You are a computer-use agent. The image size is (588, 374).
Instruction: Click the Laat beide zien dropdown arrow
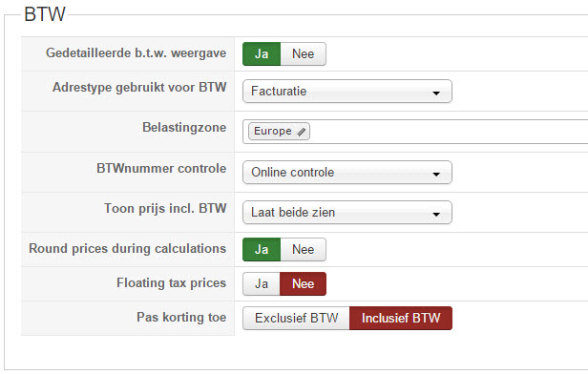pyautogui.click(x=435, y=215)
